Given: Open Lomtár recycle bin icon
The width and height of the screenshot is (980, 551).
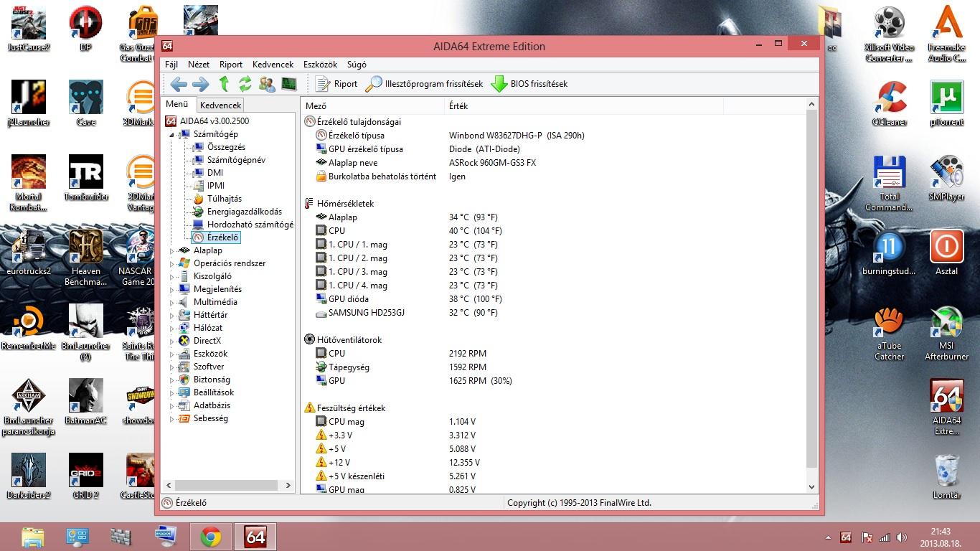Looking at the screenshot, I should 947,476.
